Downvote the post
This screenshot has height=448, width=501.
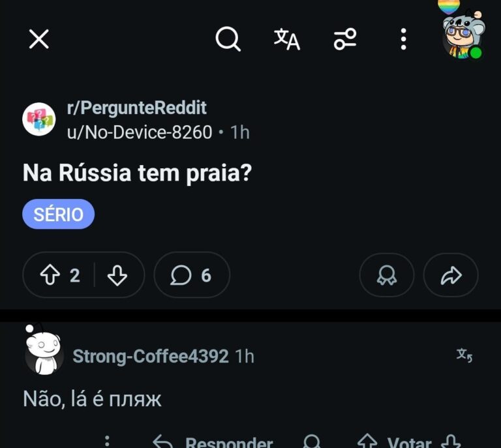pyautogui.click(x=117, y=276)
